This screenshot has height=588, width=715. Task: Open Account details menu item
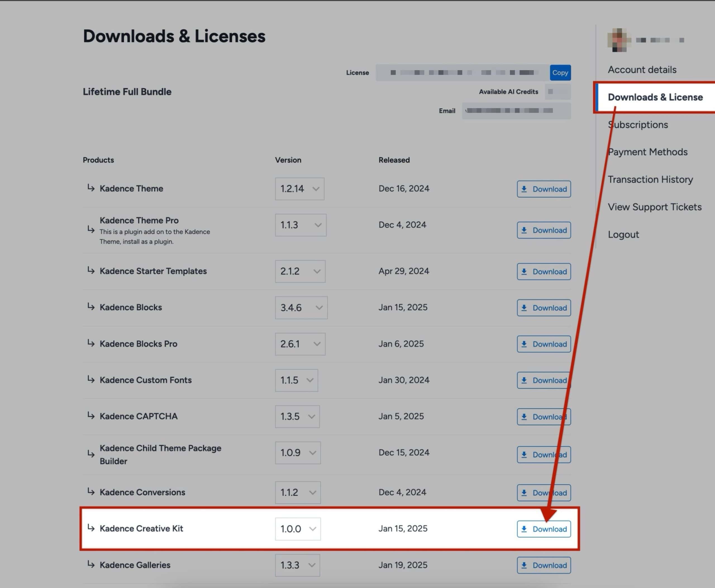(x=642, y=70)
